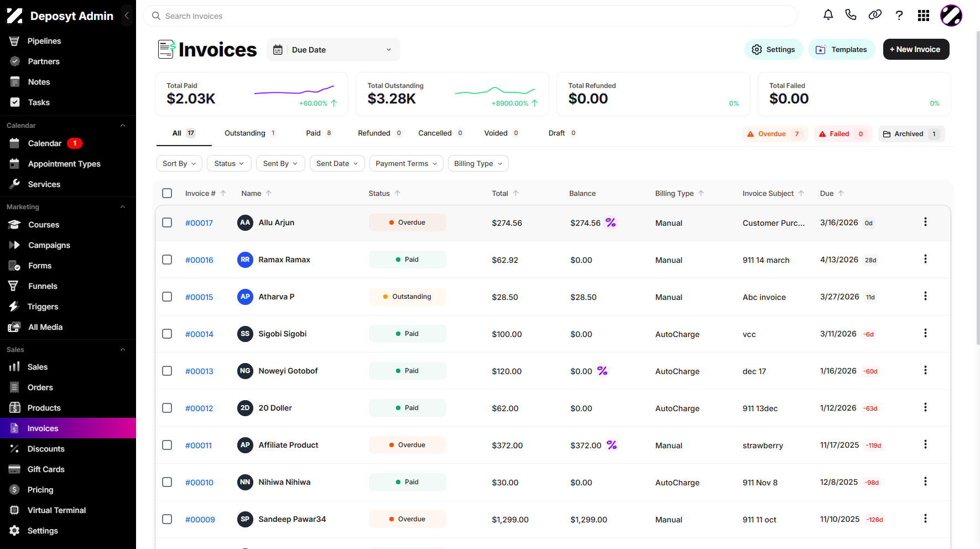Check the box for invoice #00016
This screenshot has width=980, height=549.
point(167,260)
